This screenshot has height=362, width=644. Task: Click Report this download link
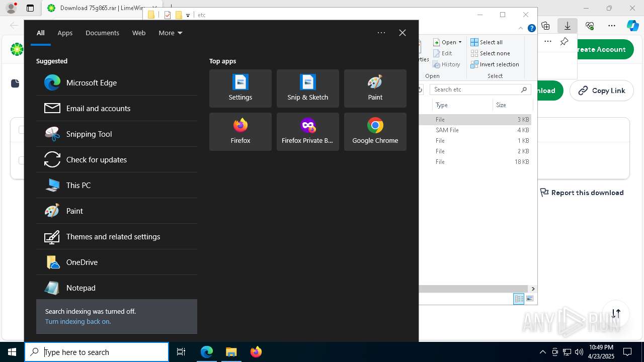point(582,193)
